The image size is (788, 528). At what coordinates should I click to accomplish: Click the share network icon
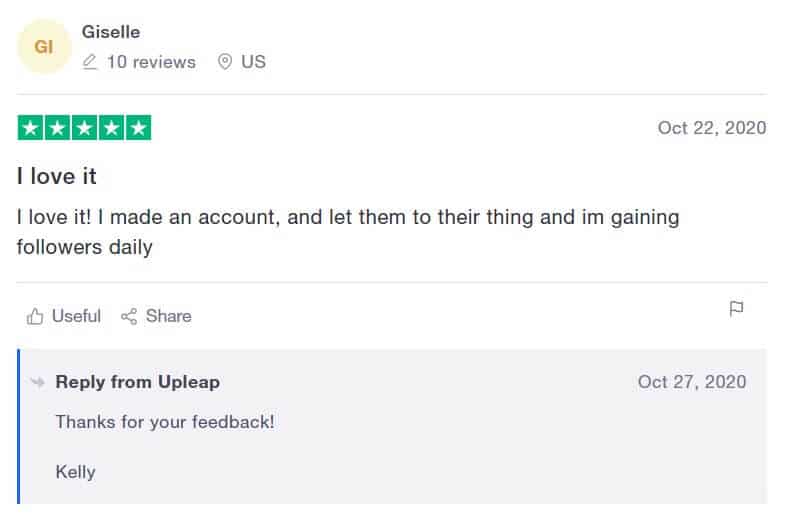click(x=129, y=316)
